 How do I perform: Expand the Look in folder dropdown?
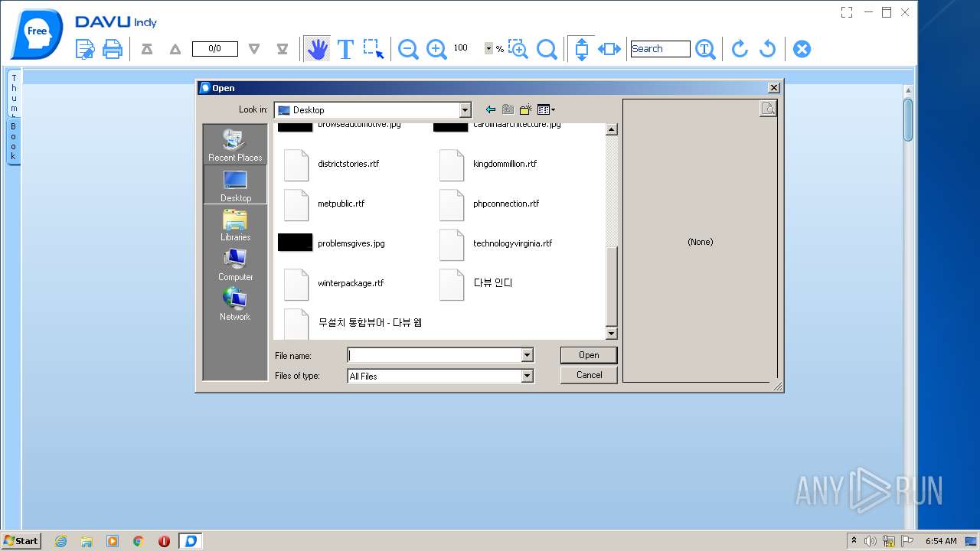[465, 110]
